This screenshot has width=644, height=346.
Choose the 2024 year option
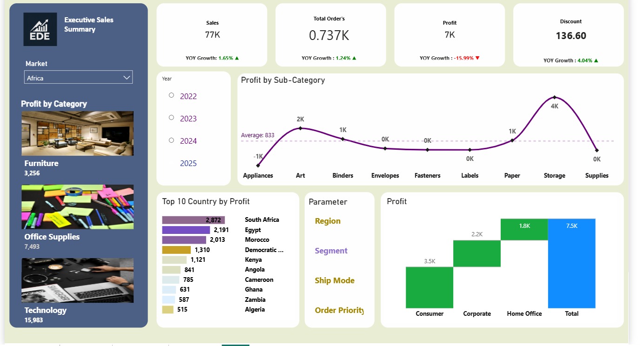pos(171,140)
